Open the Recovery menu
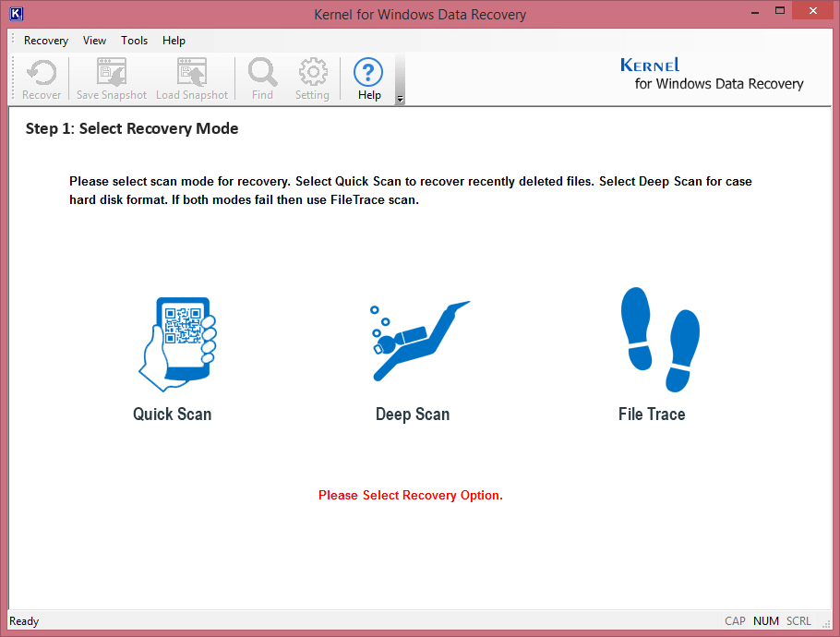Screen dimensions: 840x637 pos(46,41)
